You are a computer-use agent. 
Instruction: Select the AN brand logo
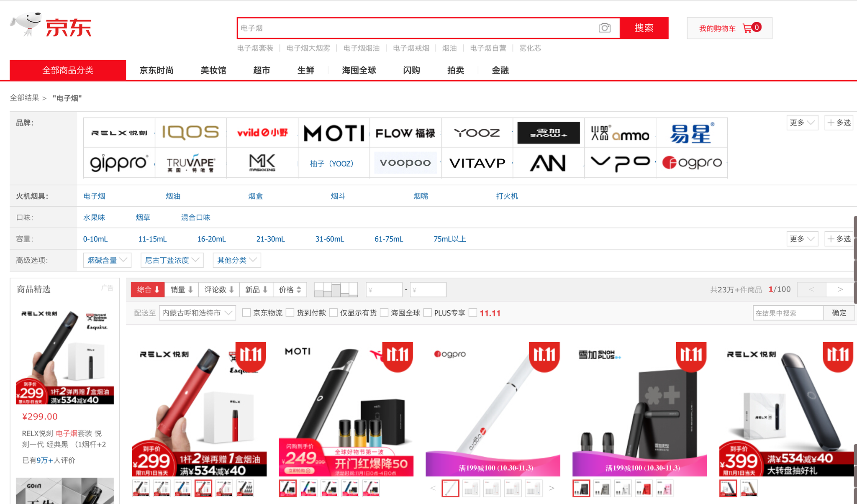point(549,163)
